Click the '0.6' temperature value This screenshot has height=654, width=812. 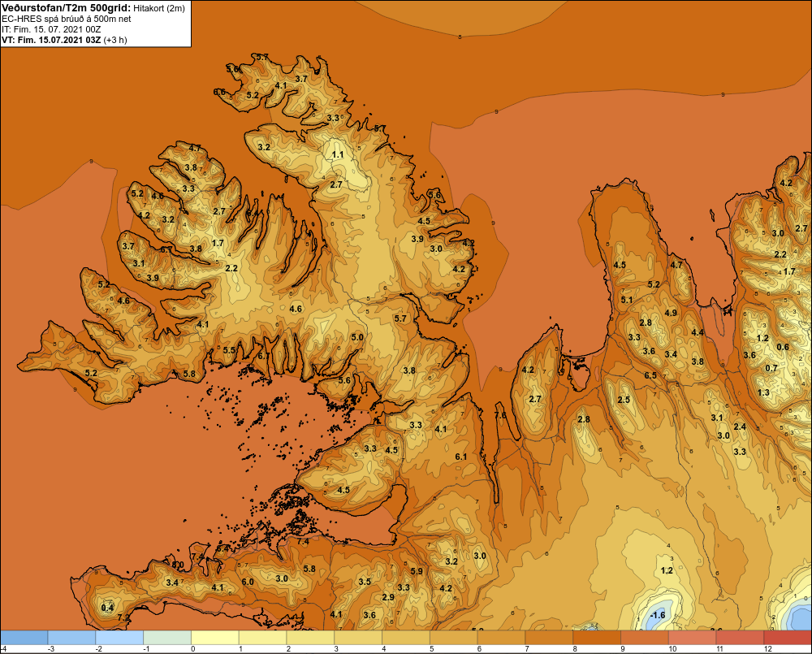[x=783, y=347]
